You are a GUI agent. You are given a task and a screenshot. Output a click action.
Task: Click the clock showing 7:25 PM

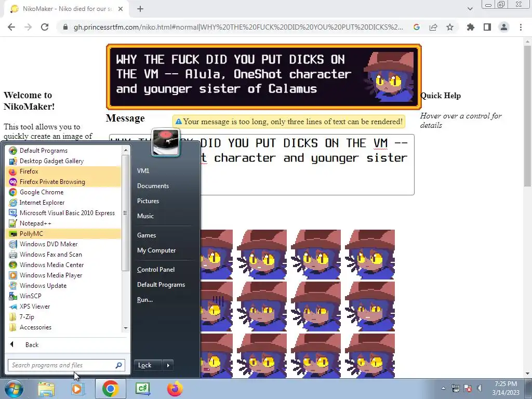[506, 389]
